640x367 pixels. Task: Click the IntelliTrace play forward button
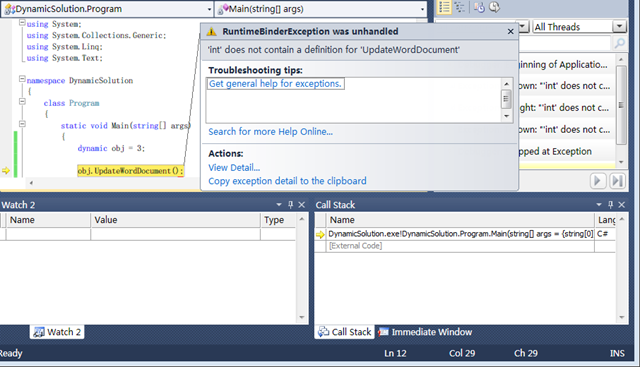[598, 180]
